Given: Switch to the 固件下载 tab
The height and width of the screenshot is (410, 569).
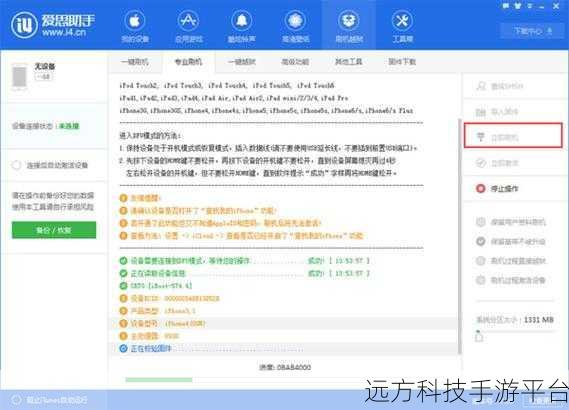Looking at the screenshot, I should (x=402, y=62).
